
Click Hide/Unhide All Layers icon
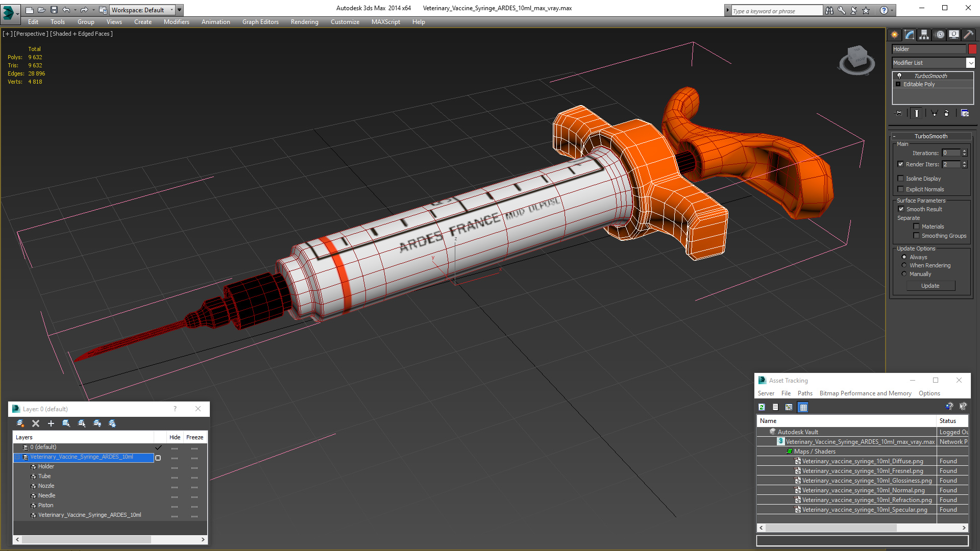97,423
